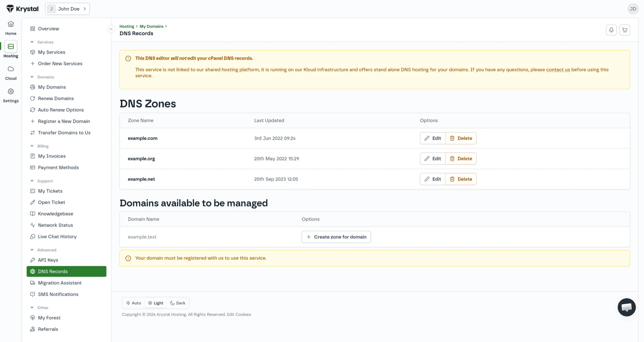Click the Hosting breadcrumb link
Screen dimensions: 644x342
tap(127, 27)
